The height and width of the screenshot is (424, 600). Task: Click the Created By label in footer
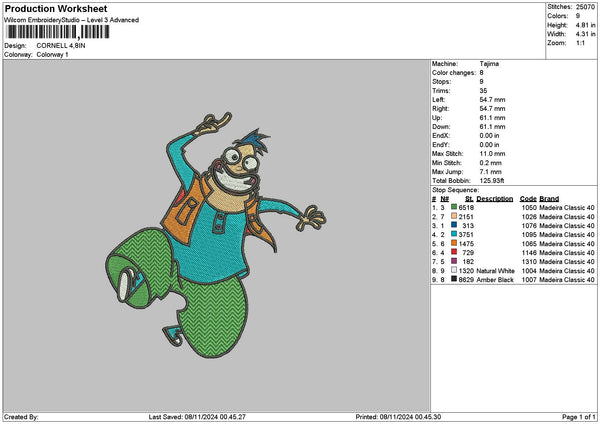click(21, 417)
